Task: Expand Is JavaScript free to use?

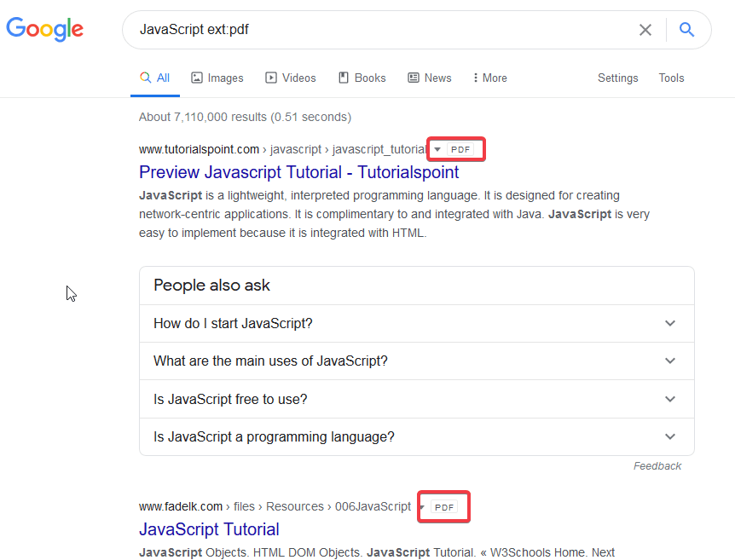Action: [x=417, y=399]
